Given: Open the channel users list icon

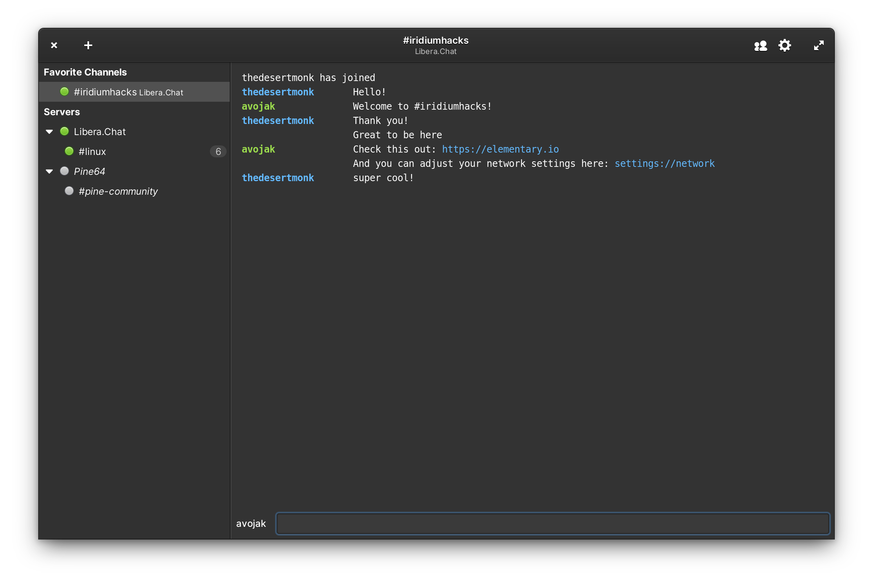Looking at the screenshot, I should [760, 46].
